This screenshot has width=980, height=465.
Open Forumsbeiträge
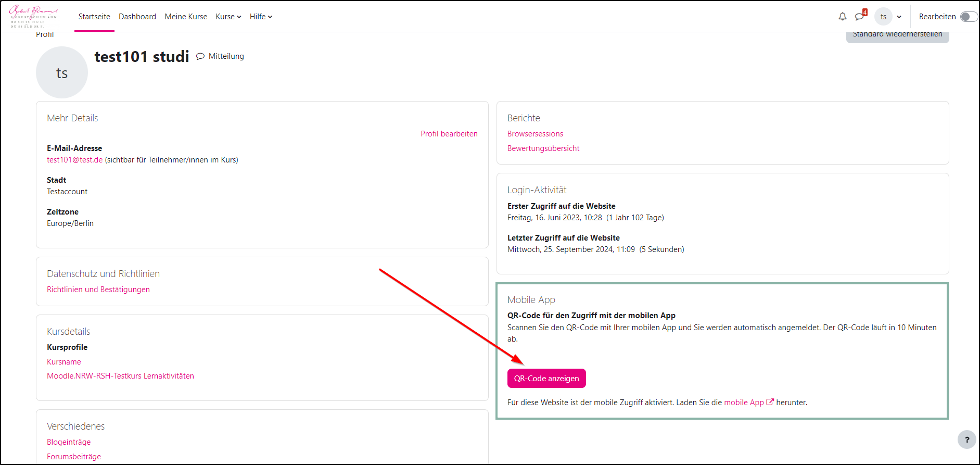tap(74, 457)
